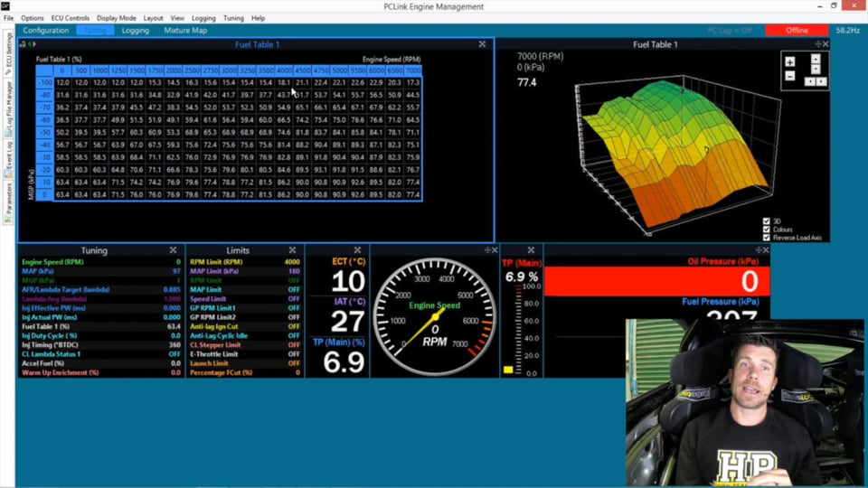Click the Percentage FCut (%) row
This screenshot has width=868, height=488.
point(245,373)
